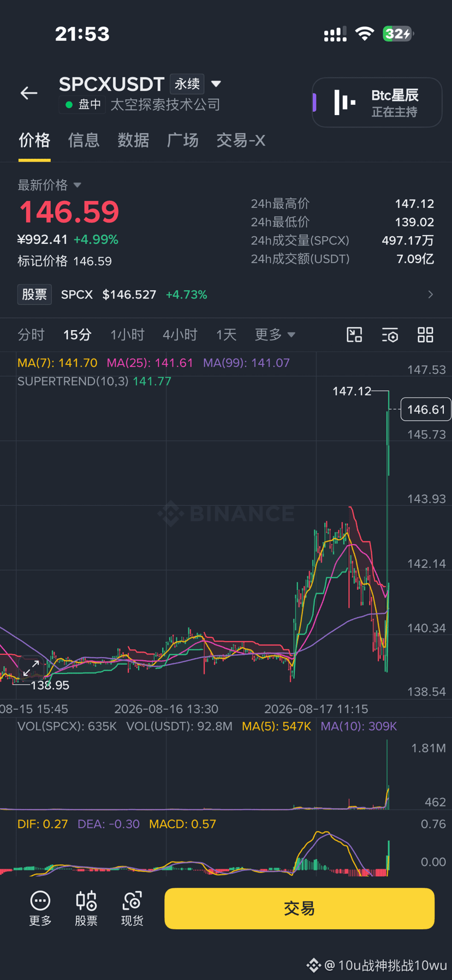Switch to the 信息 tab
452x980 pixels.
84,140
